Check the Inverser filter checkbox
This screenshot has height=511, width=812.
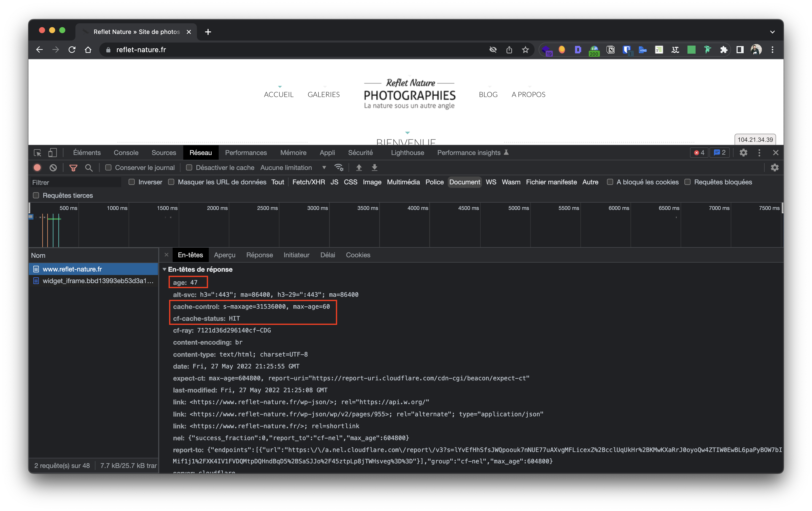click(x=132, y=182)
